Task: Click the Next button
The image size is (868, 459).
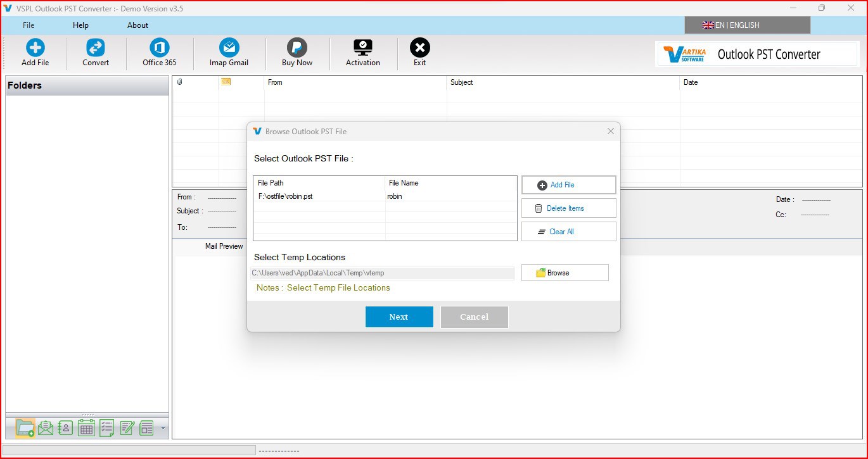Action: point(399,317)
